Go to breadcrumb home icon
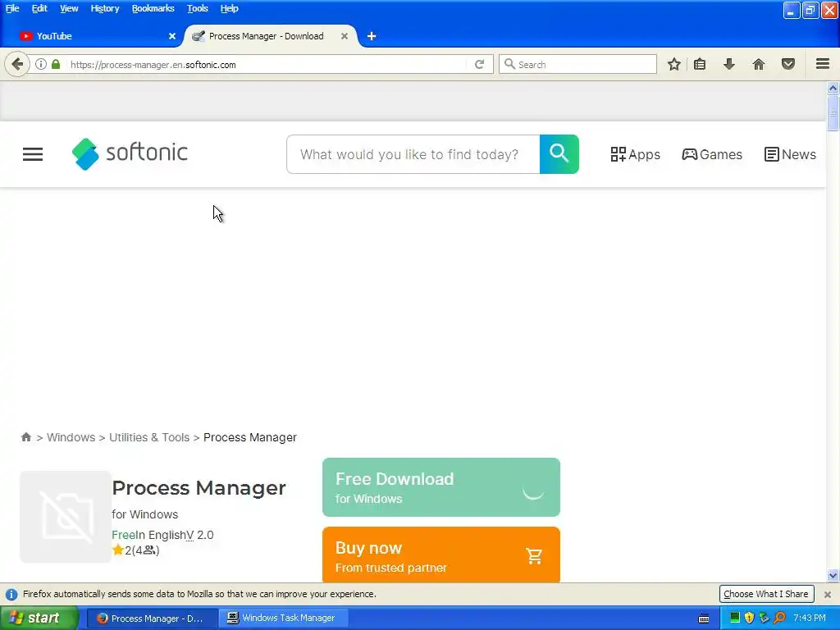 [25, 437]
